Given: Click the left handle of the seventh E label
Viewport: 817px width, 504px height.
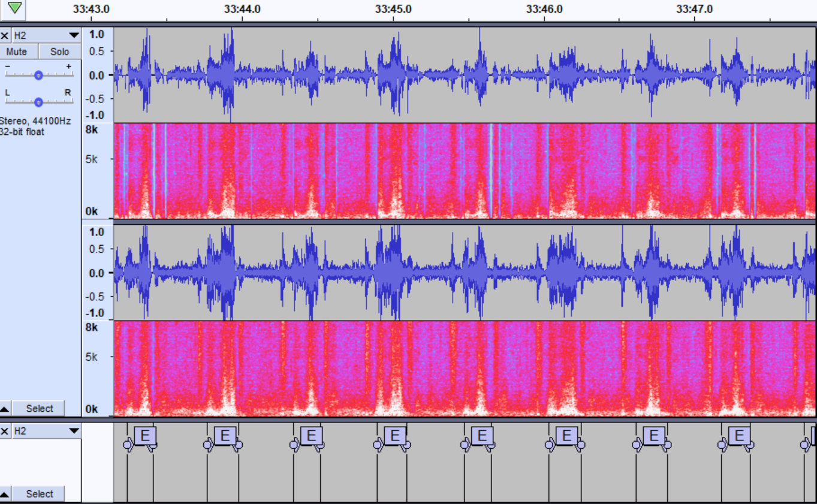Looking at the screenshot, I should point(637,445).
